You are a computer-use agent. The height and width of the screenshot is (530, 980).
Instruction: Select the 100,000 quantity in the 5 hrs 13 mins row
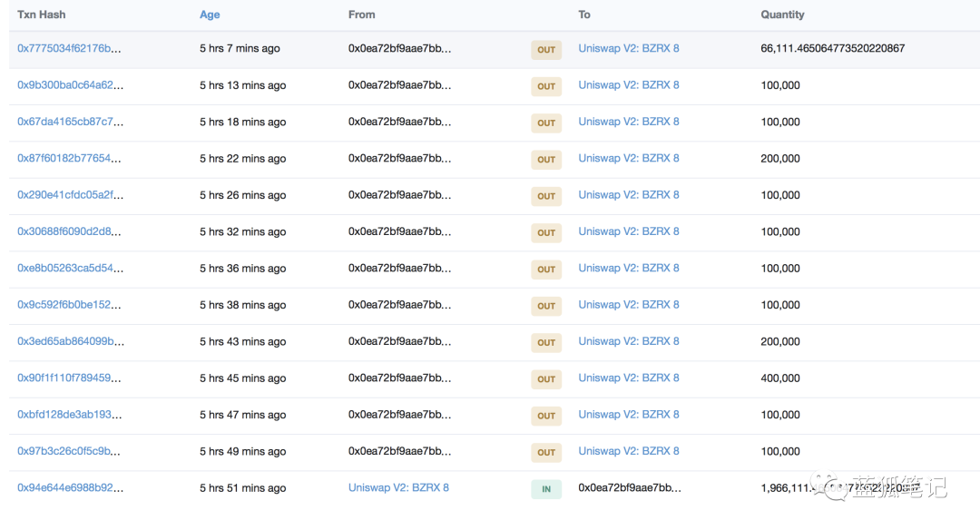(780, 85)
